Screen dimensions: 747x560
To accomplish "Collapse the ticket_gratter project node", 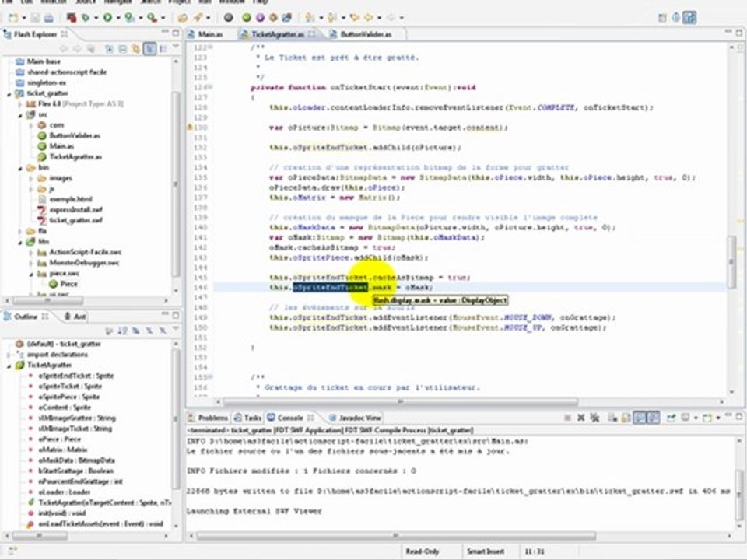I will [9, 93].
